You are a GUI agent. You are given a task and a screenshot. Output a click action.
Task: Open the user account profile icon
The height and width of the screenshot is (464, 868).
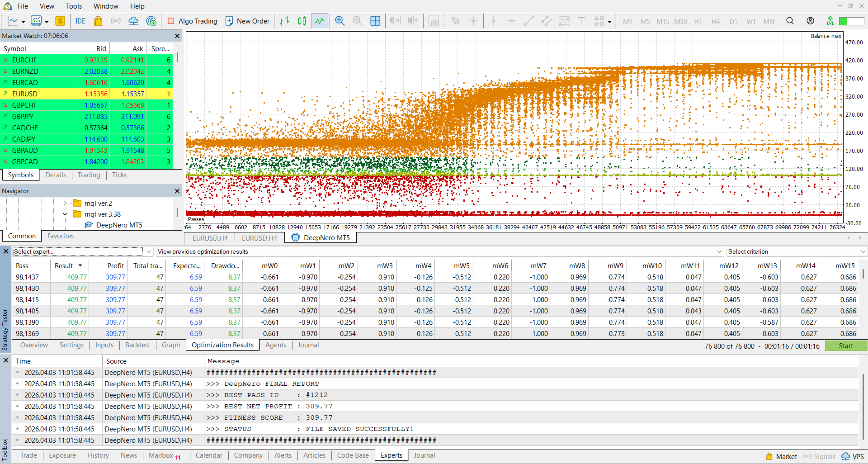[x=810, y=21]
